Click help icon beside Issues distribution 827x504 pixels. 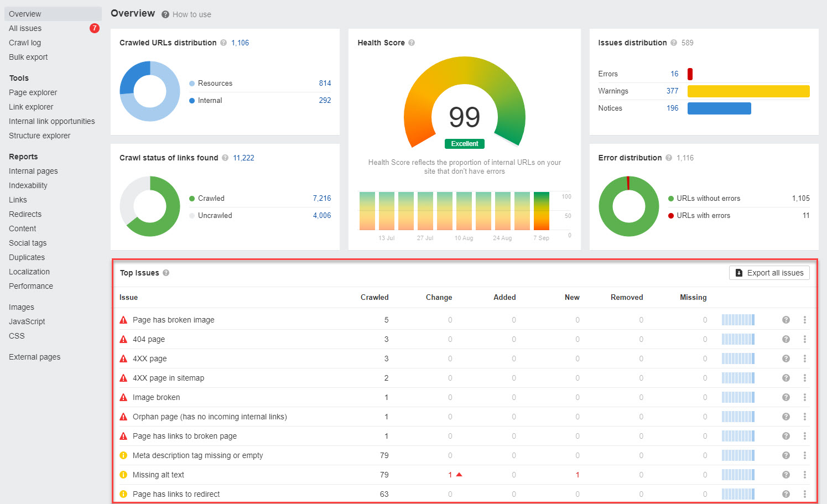(674, 43)
